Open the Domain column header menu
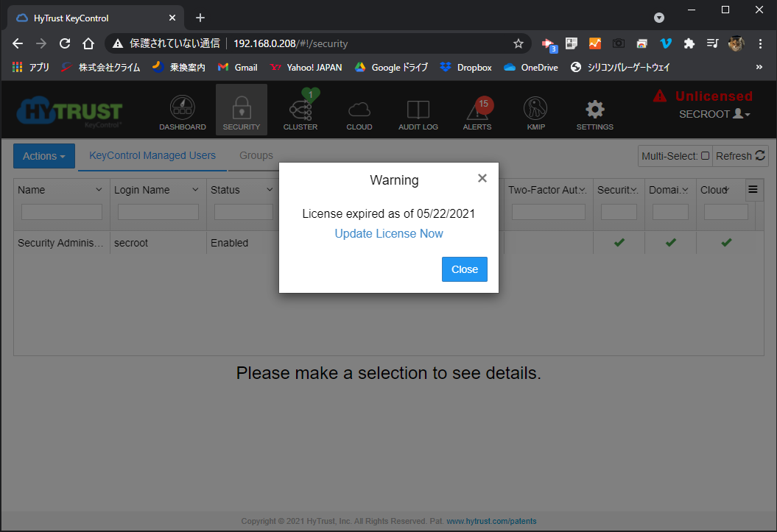This screenshot has width=777, height=532. pyautogui.click(x=685, y=190)
